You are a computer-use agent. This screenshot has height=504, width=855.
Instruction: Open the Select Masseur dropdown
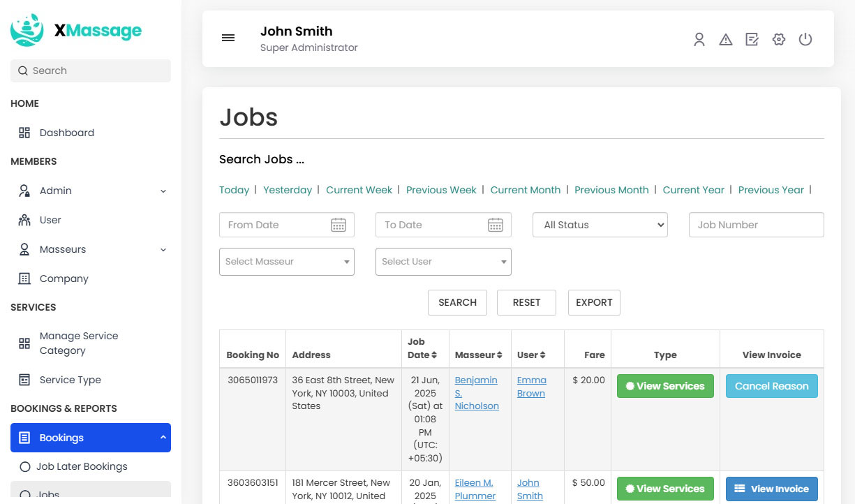(286, 262)
